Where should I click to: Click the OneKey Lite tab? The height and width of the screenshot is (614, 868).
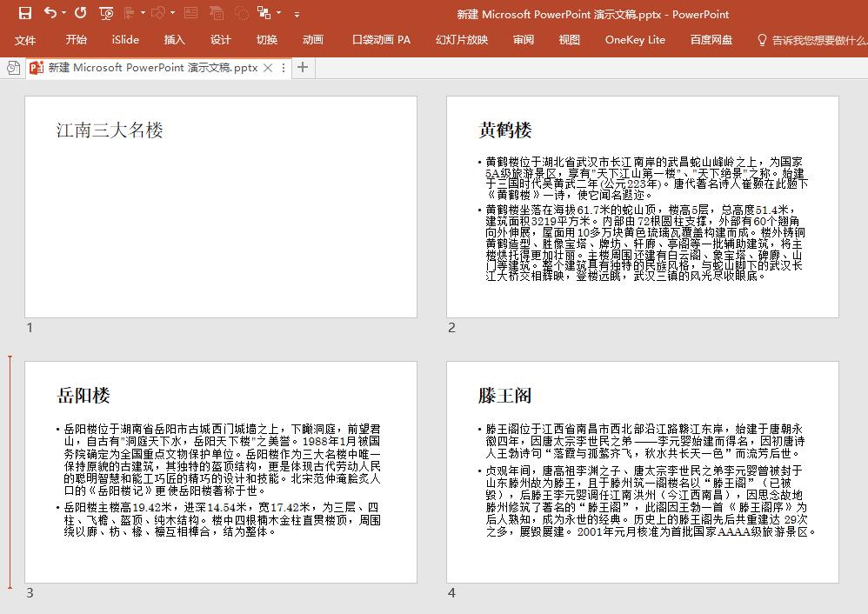pos(635,40)
